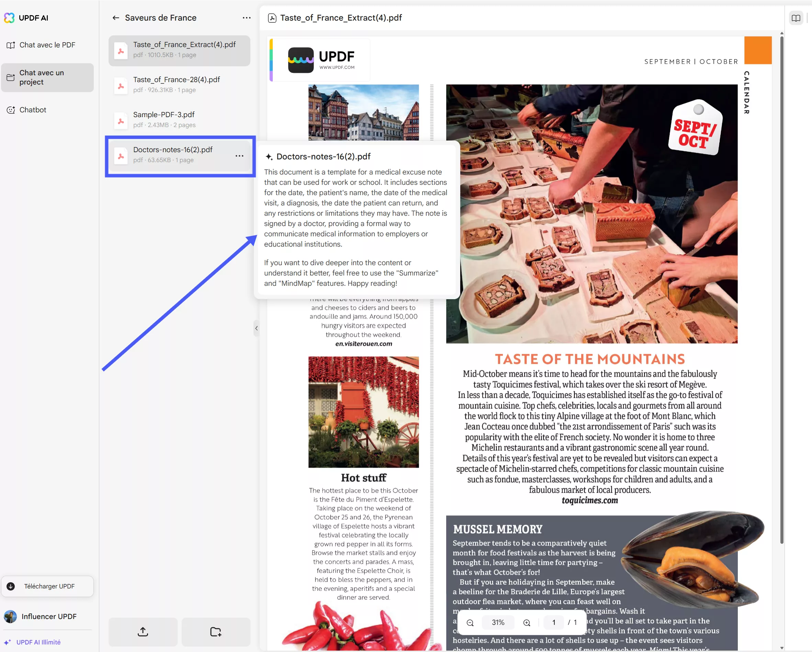This screenshot has height=652, width=812.
Task: Collapse the chat panel with the chevron
Action: tap(257, 328)
